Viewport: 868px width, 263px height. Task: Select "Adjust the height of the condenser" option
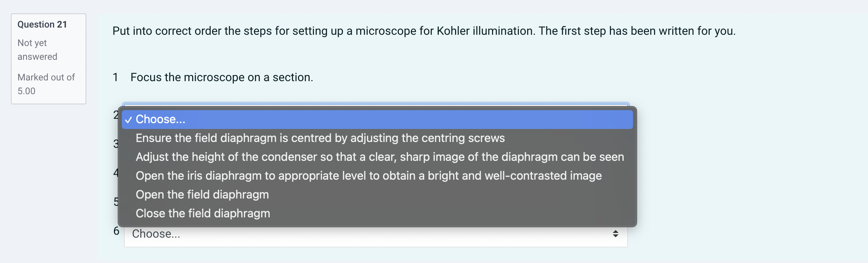tap(379, 157)
